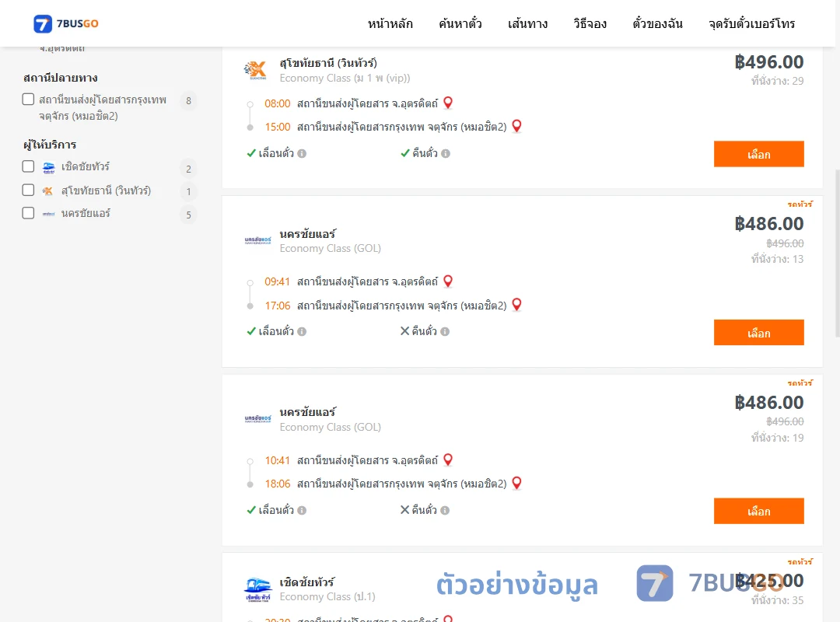840x622 pixels.
Task: Click the เชิดชัยทัวร์ operator name on the ฿425.00 card
Action: 307,582
